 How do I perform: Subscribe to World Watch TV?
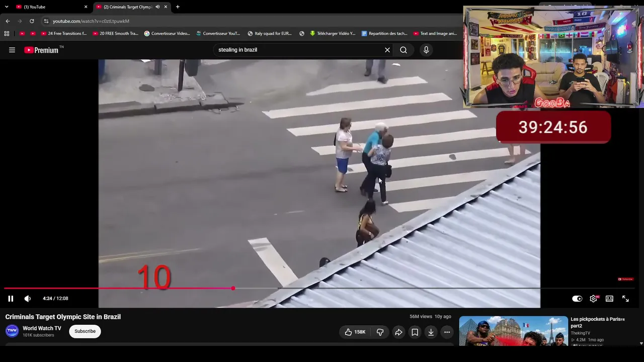click(x=85, y=331)
